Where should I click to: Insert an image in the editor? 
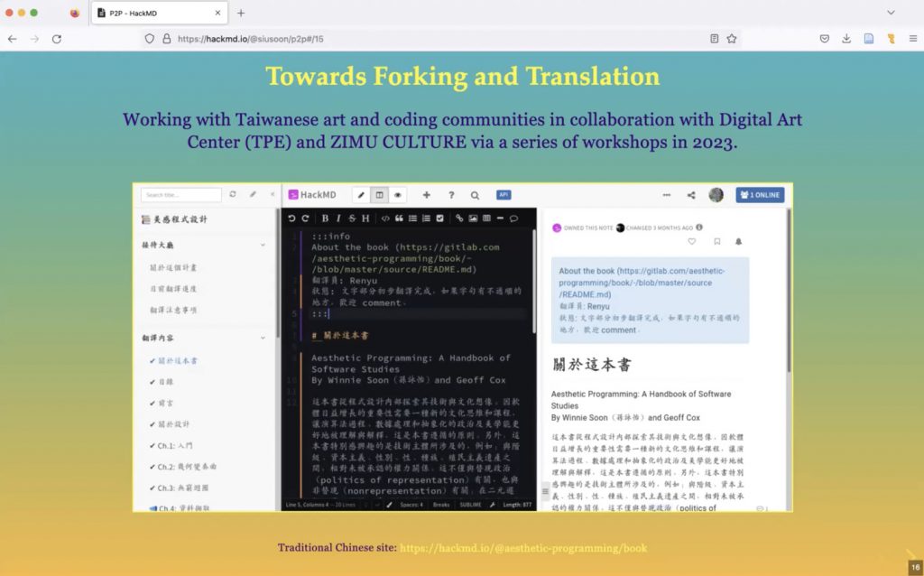473,218
